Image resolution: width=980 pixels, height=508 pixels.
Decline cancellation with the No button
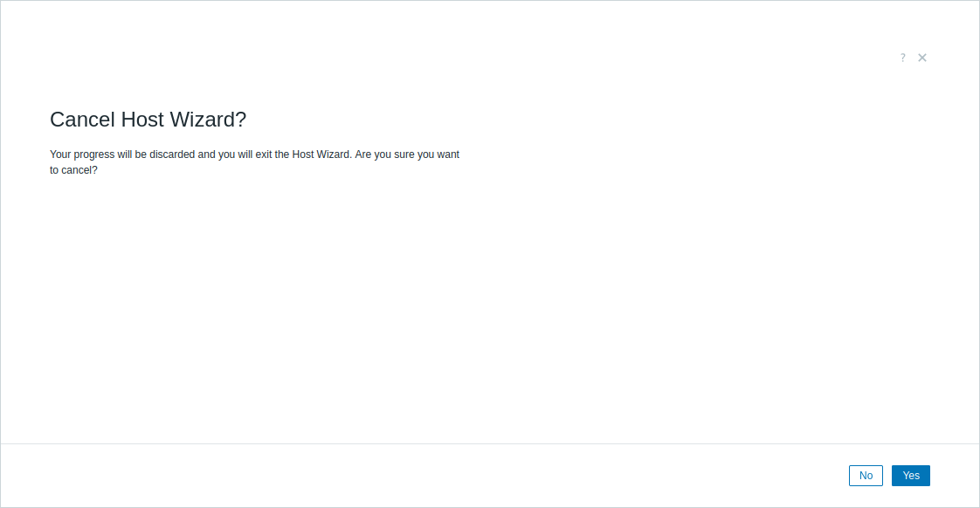[x=866, y=476]
